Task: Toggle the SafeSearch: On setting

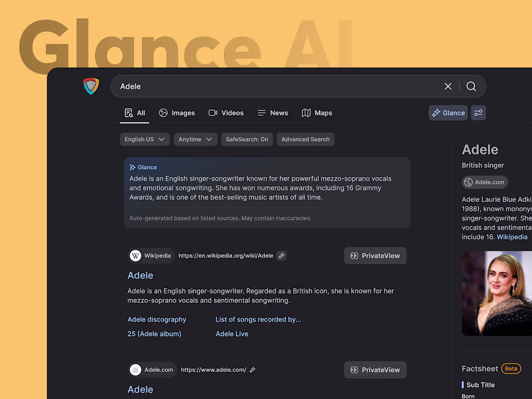Action: [247, 139]
